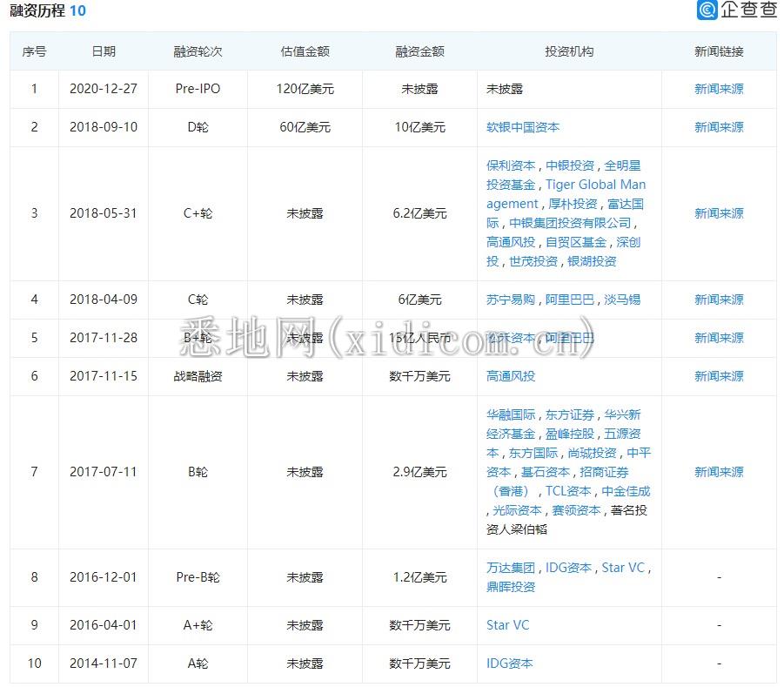Open investor 东方证券
784x687 pixels.
pos(569,414)
